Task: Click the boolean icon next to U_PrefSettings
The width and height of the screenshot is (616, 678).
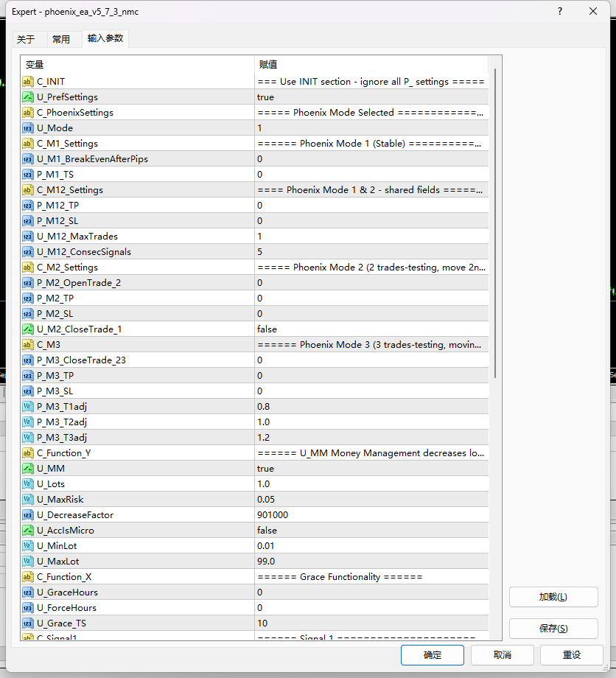Action: [x=28, y=97]
